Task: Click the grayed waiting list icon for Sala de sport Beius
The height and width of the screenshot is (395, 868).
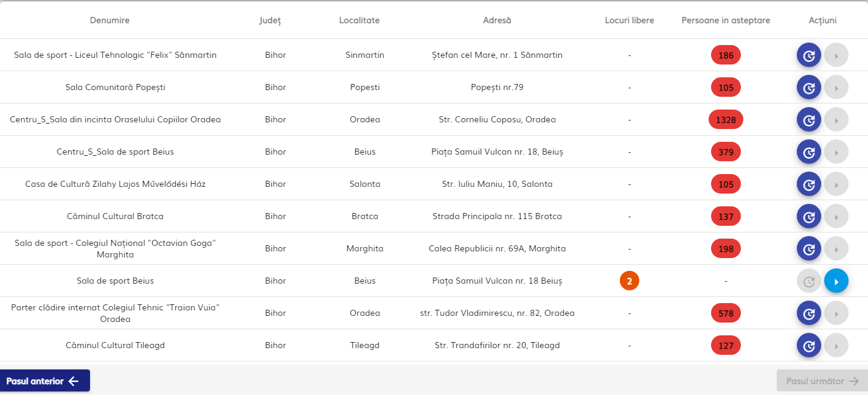Action: [809, 281]
